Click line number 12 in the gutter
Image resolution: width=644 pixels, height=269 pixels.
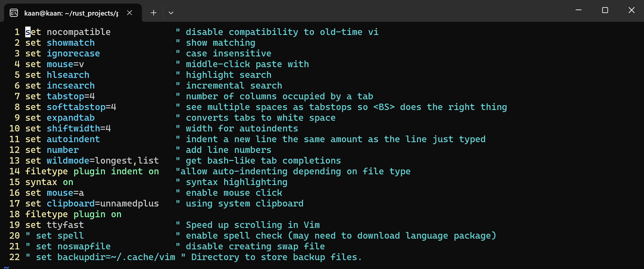pyautogui.click(x=15, y=150)
